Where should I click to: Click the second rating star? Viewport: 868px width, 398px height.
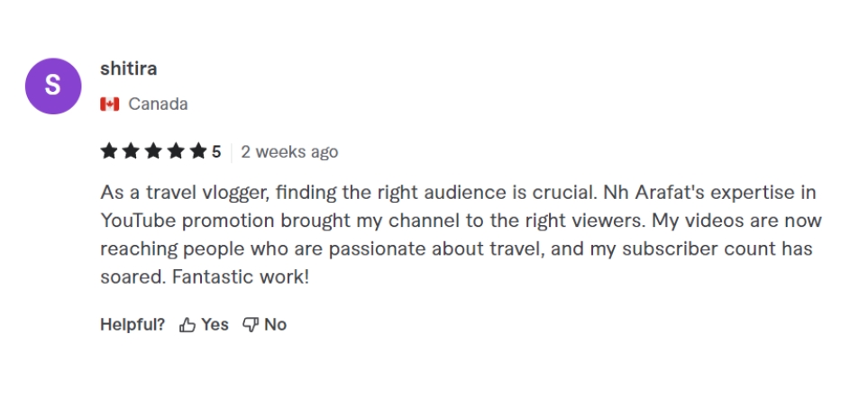pos(131,151)
